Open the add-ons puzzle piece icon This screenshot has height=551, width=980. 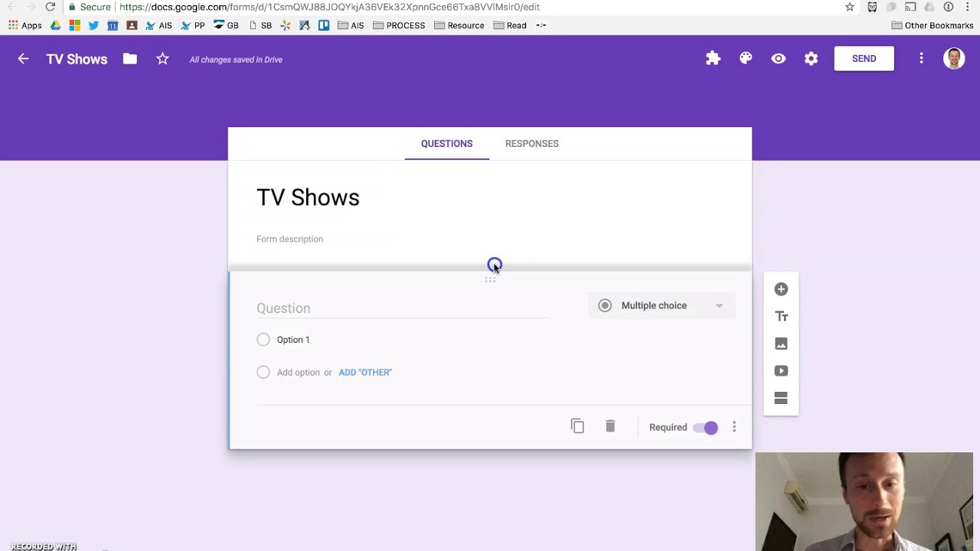713,59
